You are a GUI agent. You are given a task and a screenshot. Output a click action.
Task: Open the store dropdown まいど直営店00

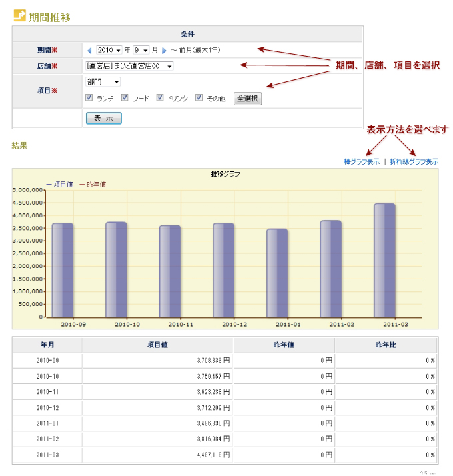(129, 66)
